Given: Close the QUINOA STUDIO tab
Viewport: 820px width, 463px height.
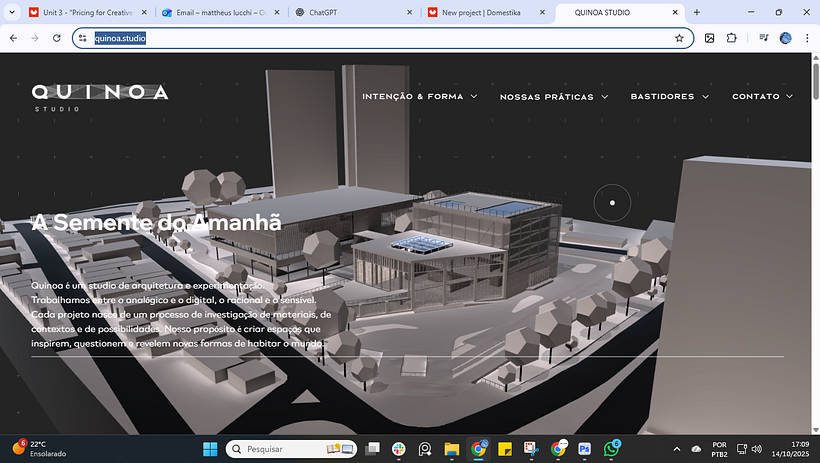Looking at the screenshot, I should point(675,12).
